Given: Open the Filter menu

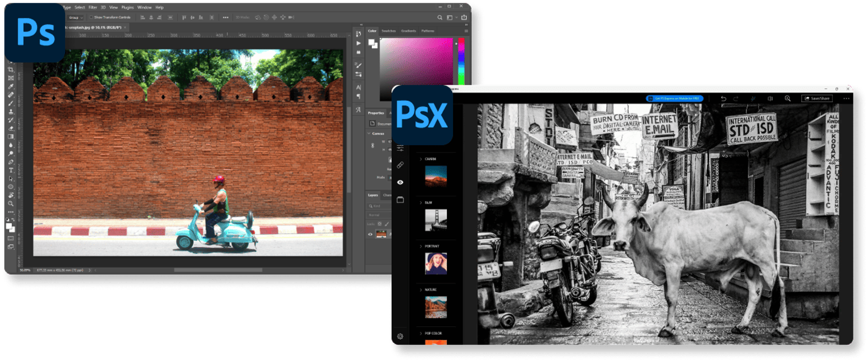Looking at the screenshot, I should tap(92, 7).
